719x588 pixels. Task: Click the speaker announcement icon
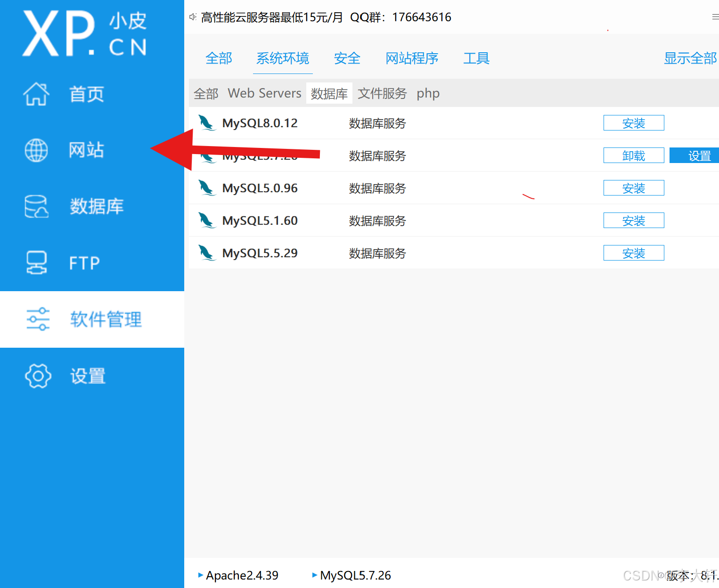coord(193,17)
